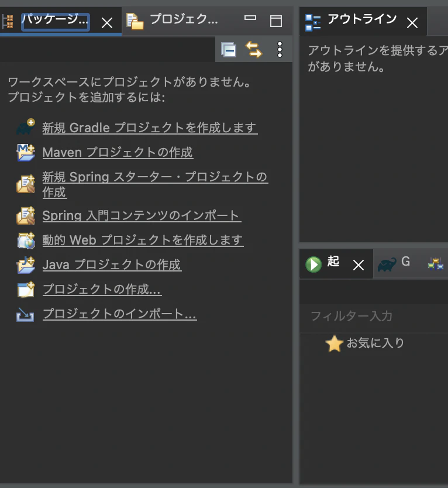Click the dynamic Web project globe icon

click(26, 240)
